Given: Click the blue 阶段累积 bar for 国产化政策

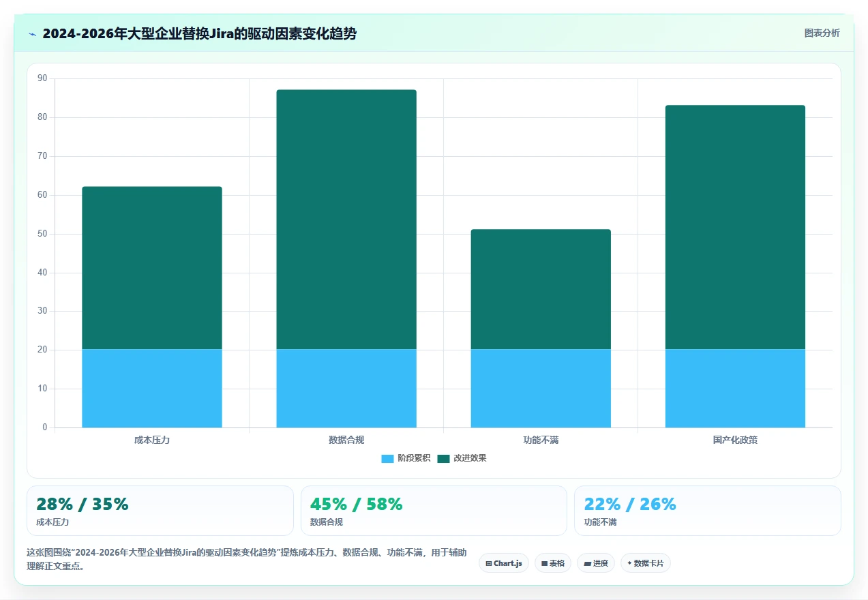Looking at the screenshot, I should 735,389.
